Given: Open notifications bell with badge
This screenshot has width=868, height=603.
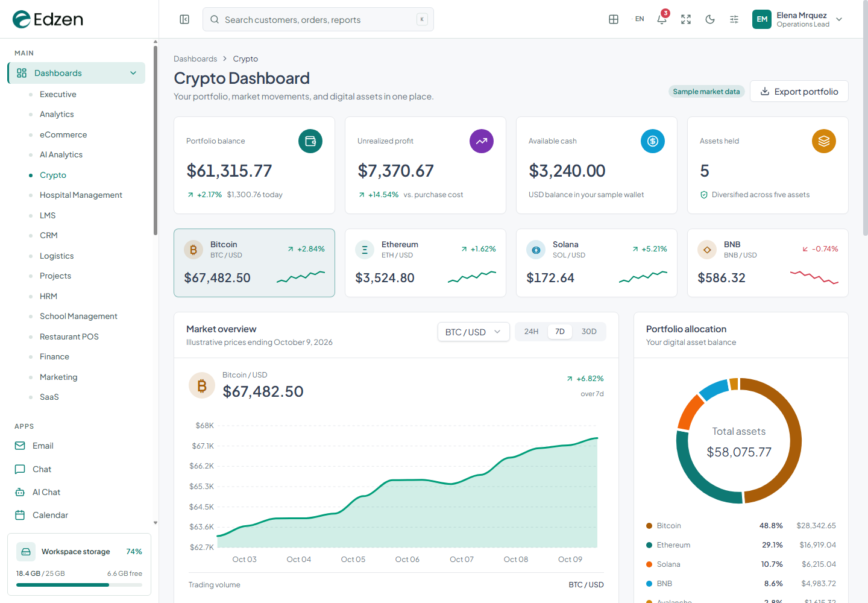Looking at the screenshot, I should click(662, 19).
